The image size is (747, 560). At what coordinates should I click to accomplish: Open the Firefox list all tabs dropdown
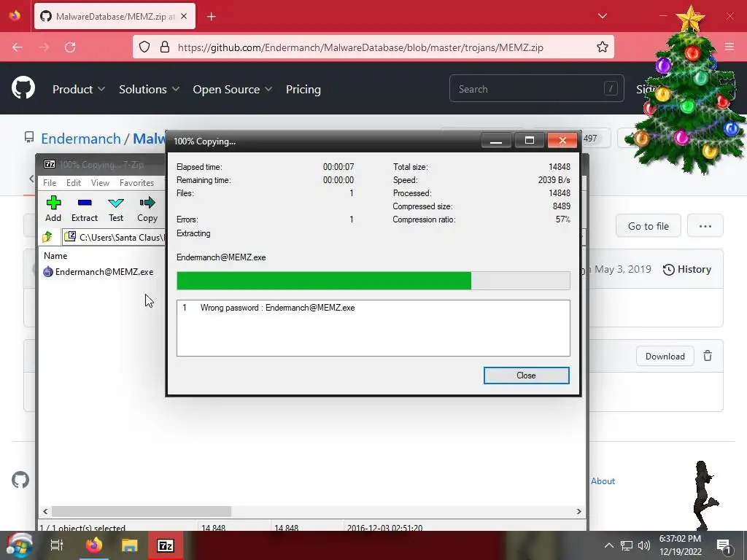click(x=603, y=16)
